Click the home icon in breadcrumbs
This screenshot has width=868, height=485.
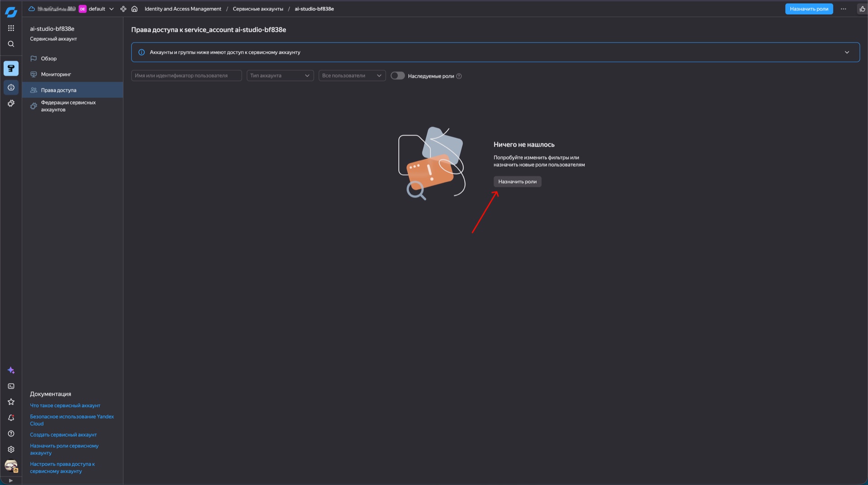(134, 9)
